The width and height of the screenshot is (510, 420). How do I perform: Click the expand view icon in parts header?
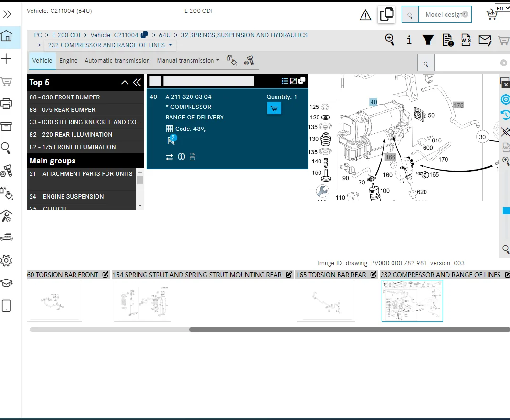(x=293, y=81)
